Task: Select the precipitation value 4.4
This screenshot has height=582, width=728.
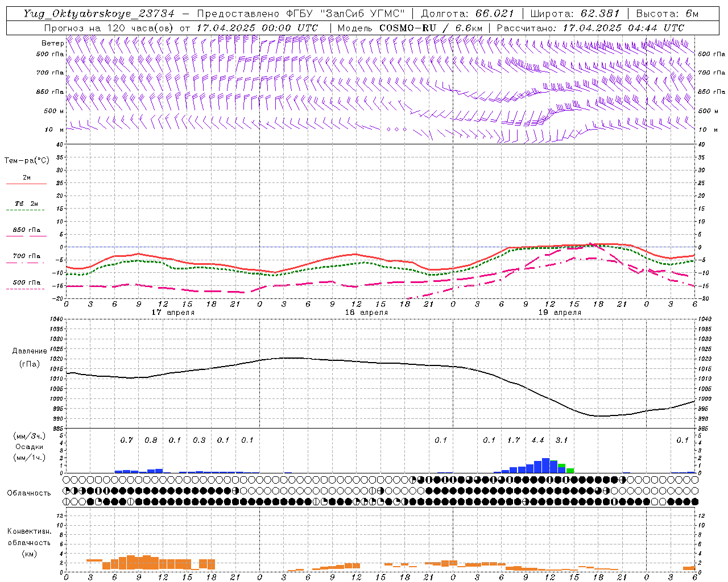Action: [537, 440]
